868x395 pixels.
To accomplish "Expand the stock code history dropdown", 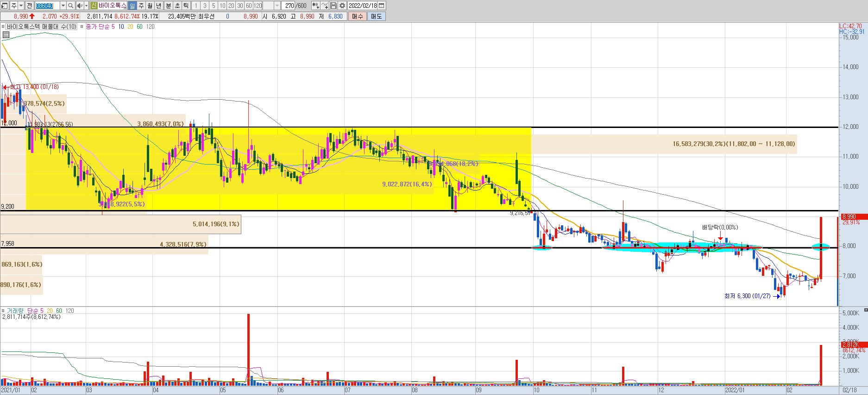I will tap(63, 6).
